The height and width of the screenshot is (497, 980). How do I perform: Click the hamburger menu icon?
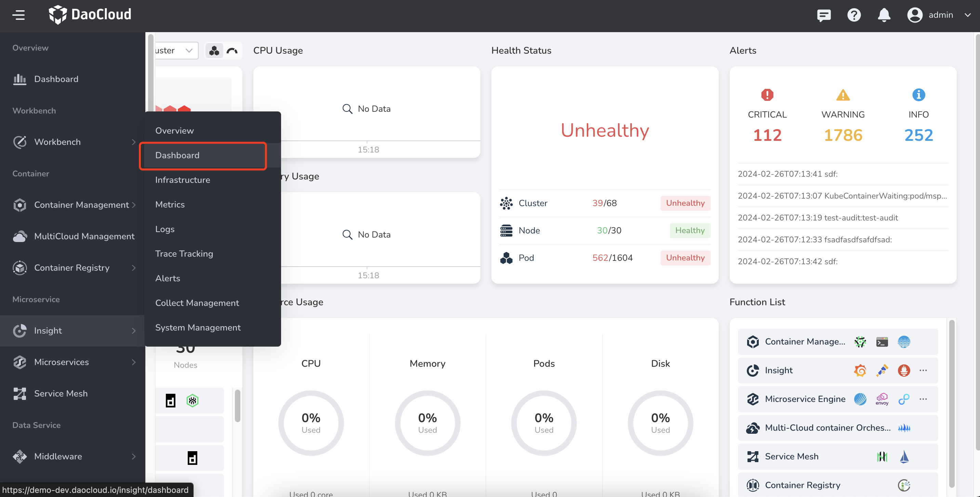[18, 15]
